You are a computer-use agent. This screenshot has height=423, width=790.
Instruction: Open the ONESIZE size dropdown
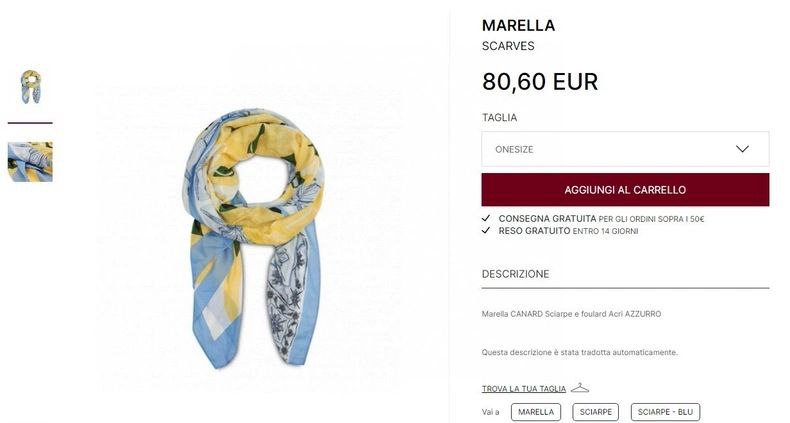(625, 149)
